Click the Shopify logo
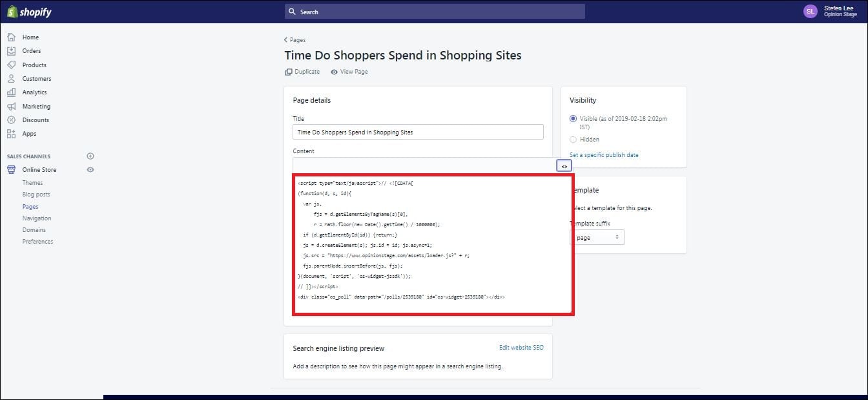 (x=29, y=12)
